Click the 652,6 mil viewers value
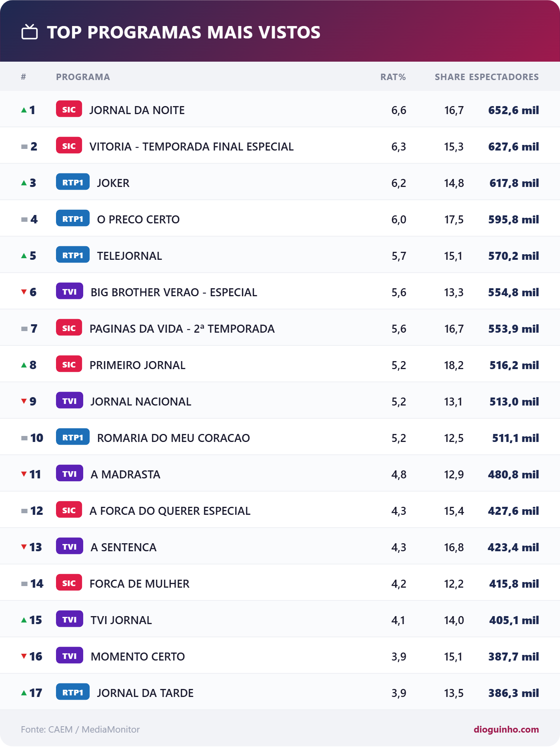Viewport: 560px width, 747px height. click(x=514, y=110)
